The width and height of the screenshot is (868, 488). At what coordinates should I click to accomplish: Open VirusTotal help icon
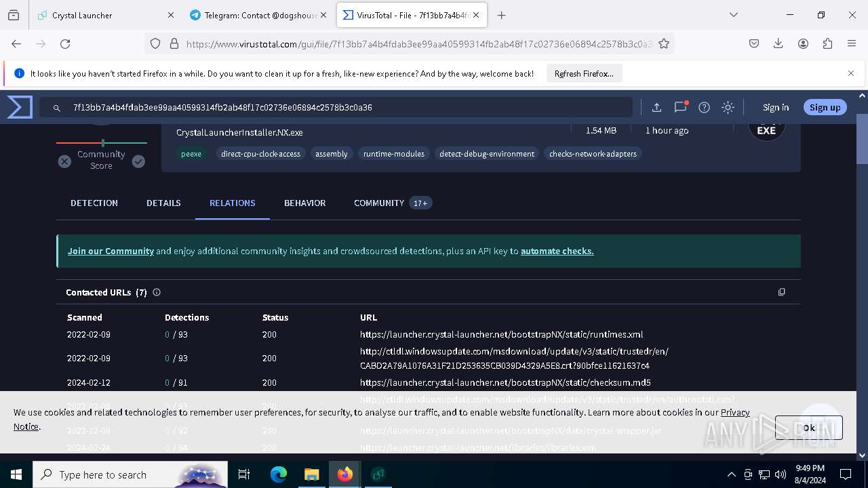coord(704,107)
